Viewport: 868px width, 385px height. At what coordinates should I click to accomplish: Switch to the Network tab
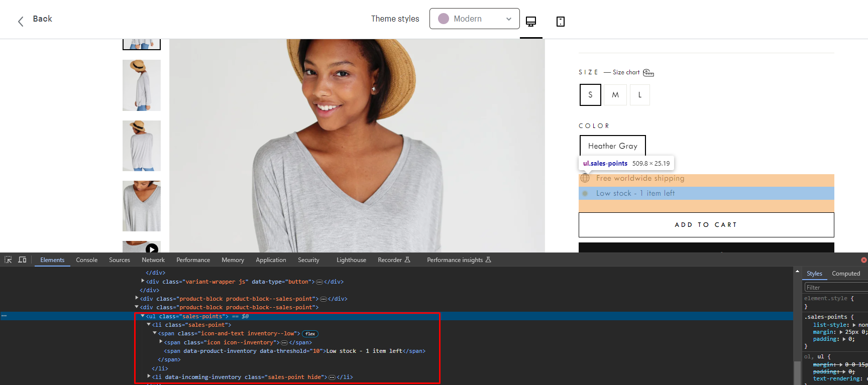pyautogui.click(x=153, y=260)
